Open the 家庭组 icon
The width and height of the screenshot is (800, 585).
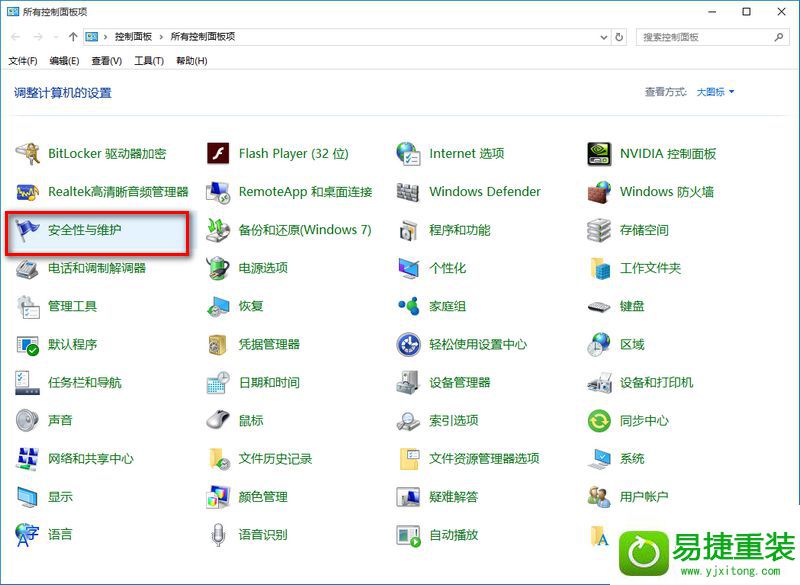click(x=408, y=306)
